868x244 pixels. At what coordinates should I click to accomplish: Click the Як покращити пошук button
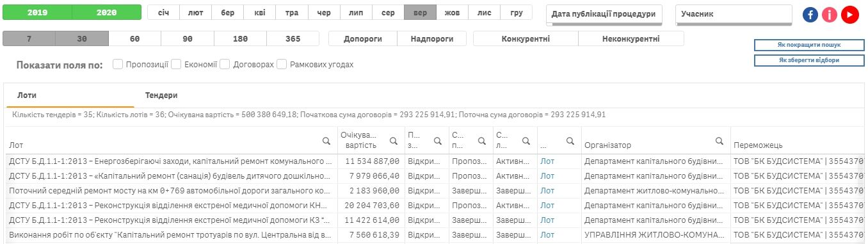click(x=808, y=45)
